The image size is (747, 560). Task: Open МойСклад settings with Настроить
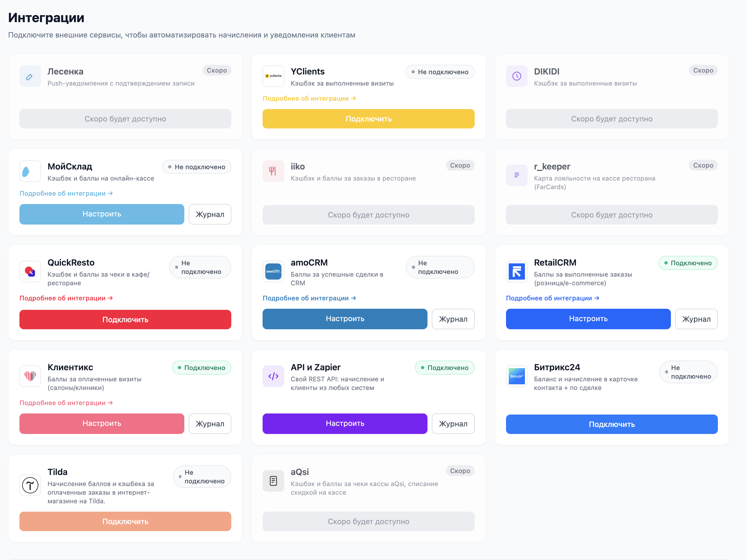tap(102, 214)
